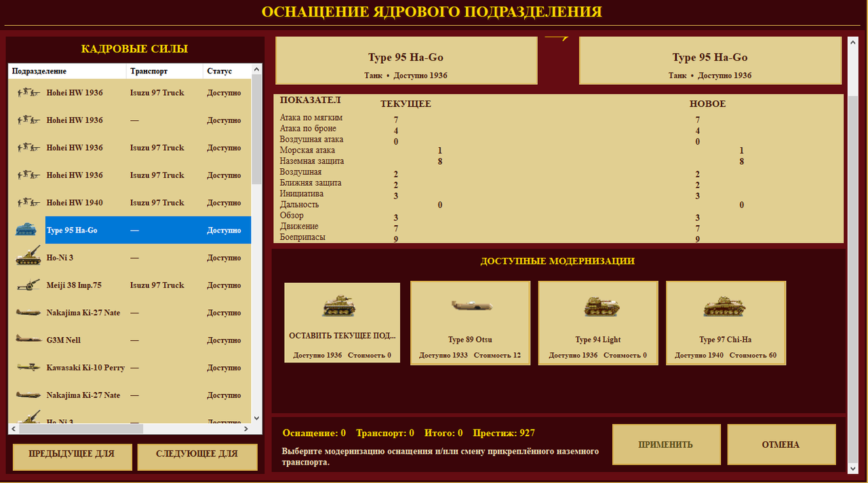Click the G3M Nell bomber icon
The width and height of the screenshot is (868, 483).
(27, 340)
